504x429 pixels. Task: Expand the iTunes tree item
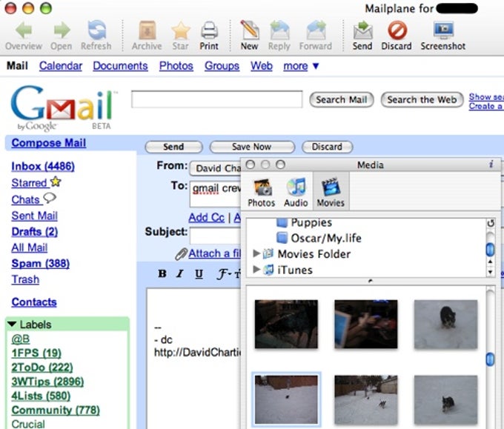[x=256, y=269]
